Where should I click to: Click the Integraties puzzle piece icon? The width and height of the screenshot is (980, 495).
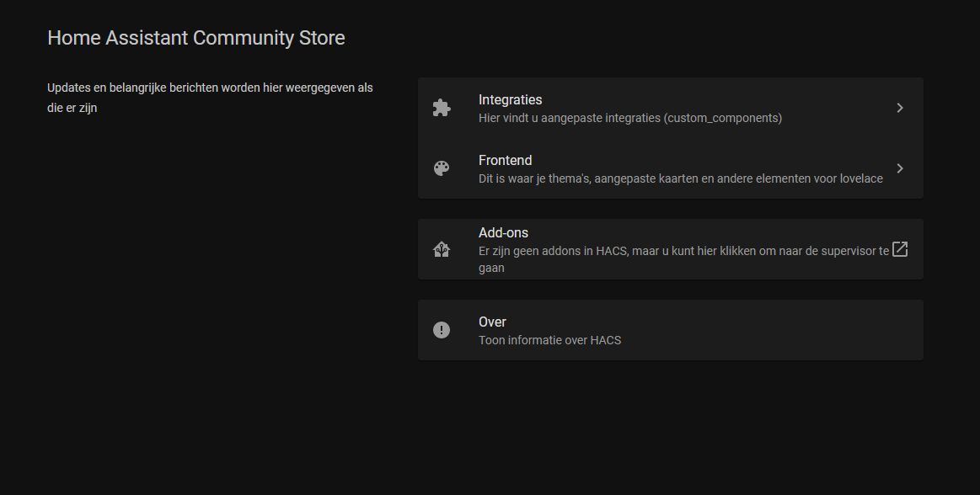pos(442,108)
